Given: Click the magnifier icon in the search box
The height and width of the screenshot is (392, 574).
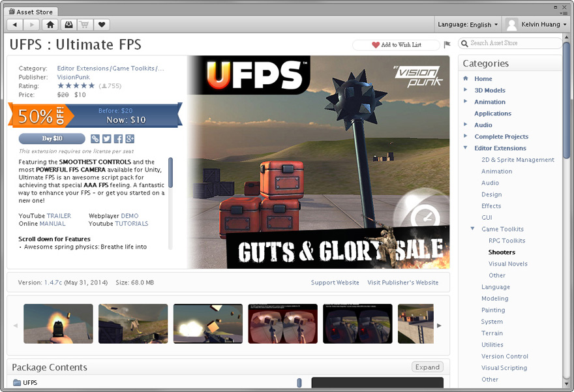Looking at the screenshot, I should pyautogui.click(x=464, y=43).
